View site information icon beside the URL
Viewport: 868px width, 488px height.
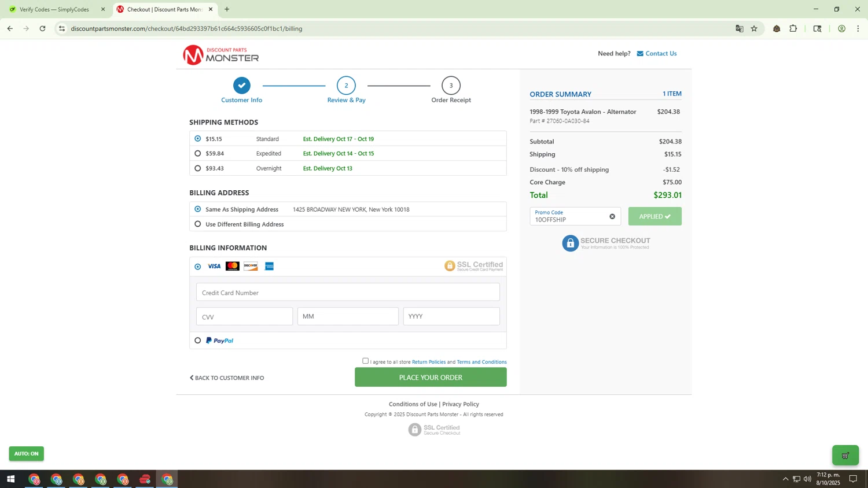point(62,28)
